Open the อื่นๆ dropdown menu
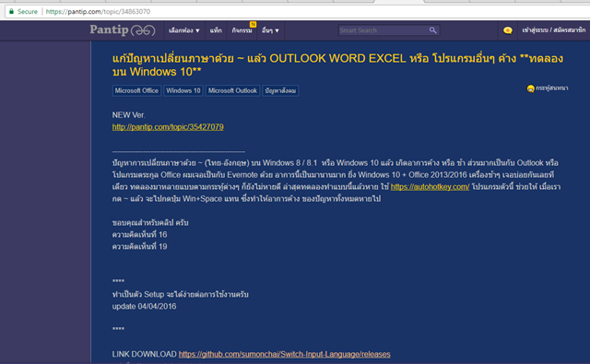 (270, 30)
